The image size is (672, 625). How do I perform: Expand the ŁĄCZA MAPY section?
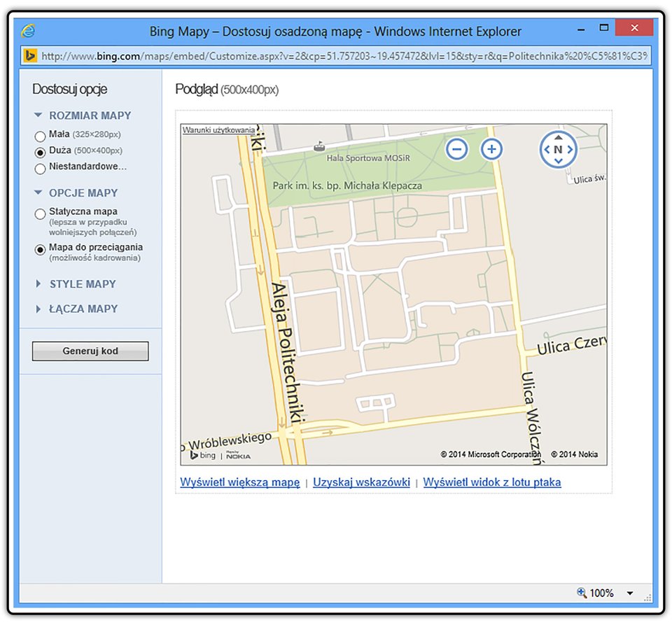(38, 309)
